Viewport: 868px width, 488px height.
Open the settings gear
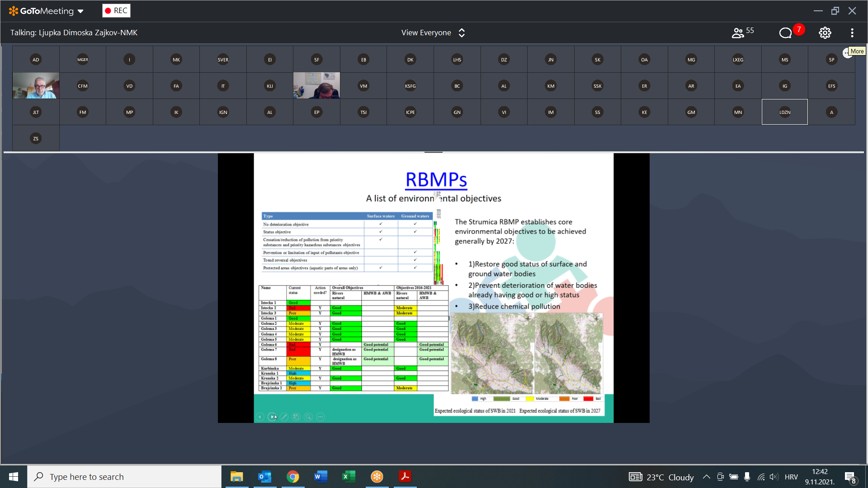(x=825, y=33)
